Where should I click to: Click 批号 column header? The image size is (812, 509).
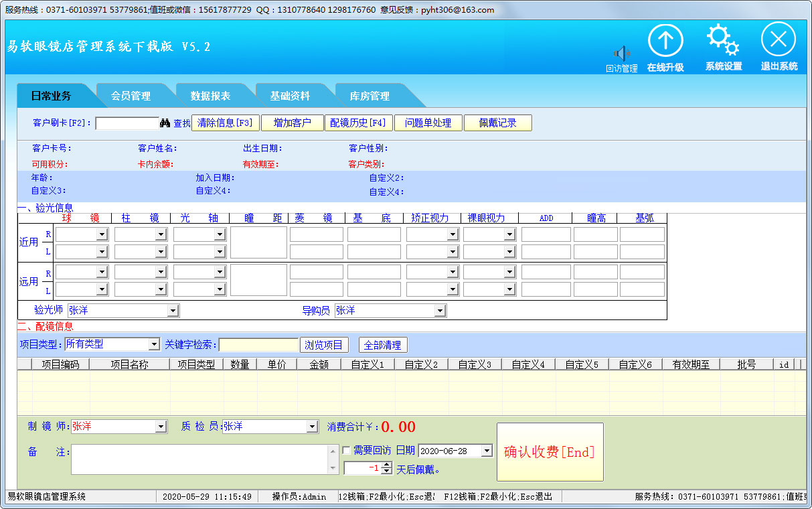coord(746,364)
